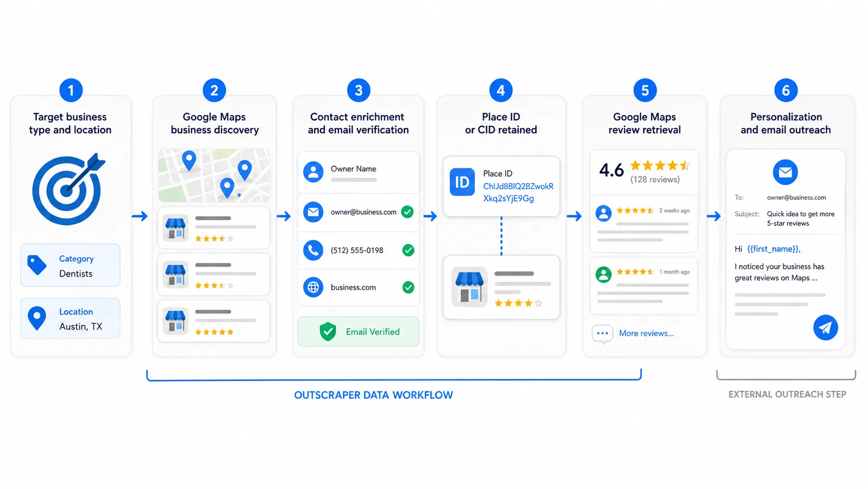
Task: Click the Google Maps thumbnail with pins
Action: (214, 176)
